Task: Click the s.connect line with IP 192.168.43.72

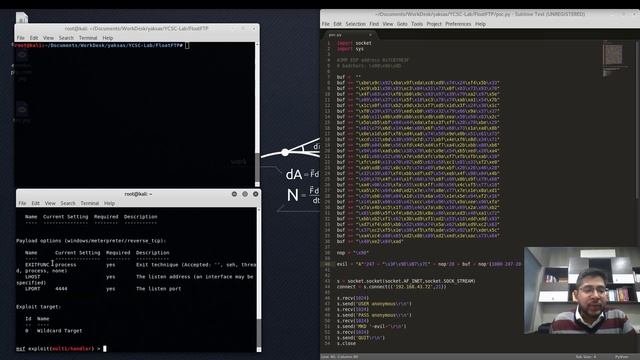Action: point(391,287)
